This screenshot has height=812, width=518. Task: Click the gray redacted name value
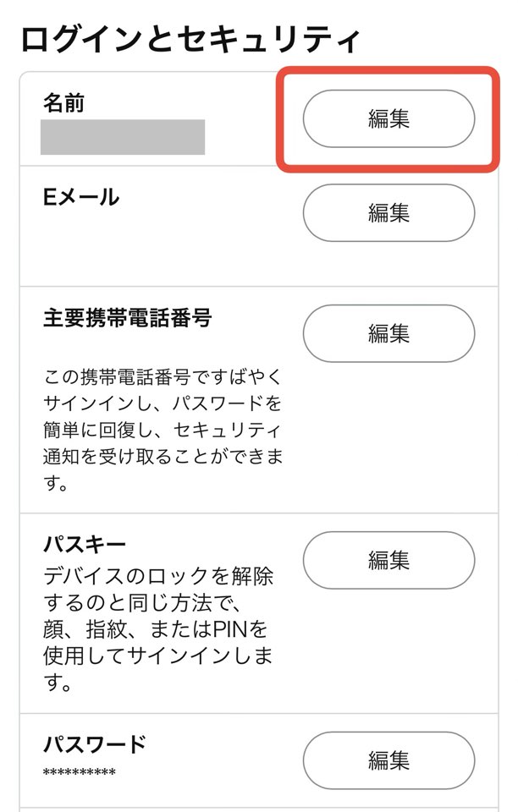(x=123, y=137)
